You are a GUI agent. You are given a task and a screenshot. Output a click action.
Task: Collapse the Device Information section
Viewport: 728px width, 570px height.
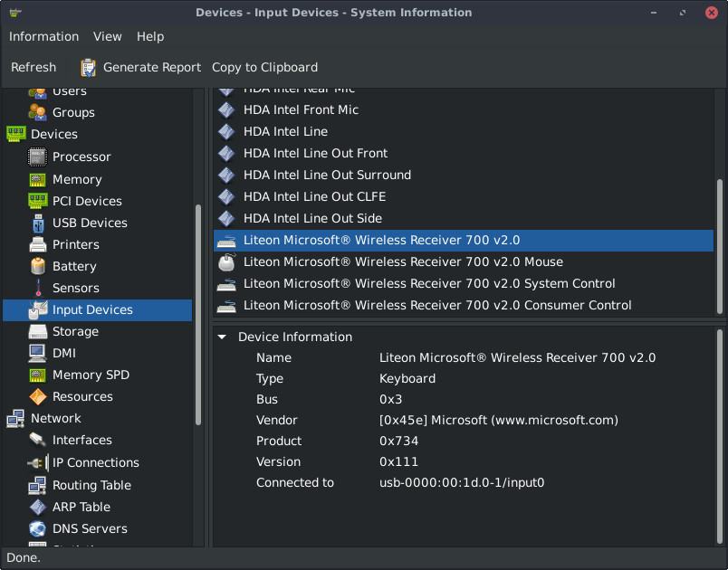click(222, 337)
